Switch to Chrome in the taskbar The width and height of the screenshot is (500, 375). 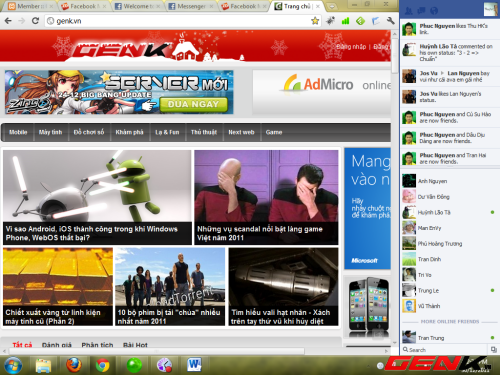pos(103,365)
